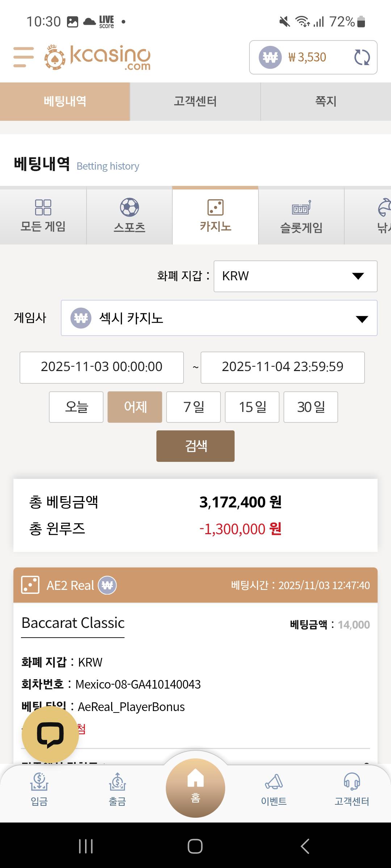Switch to the 슬롯게임 tab
This screenshot has height=868, width=391.
point(301,216)
